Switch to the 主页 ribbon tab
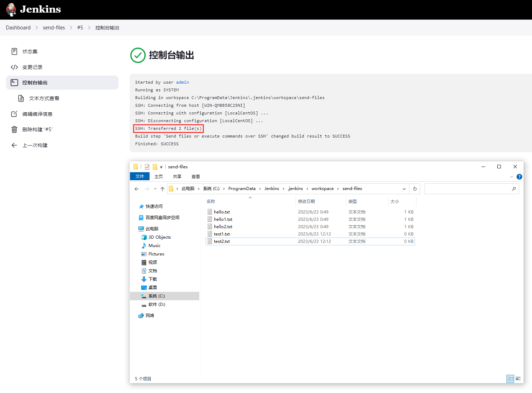Screen dimensions: 532x393 [x=158, y=176]
